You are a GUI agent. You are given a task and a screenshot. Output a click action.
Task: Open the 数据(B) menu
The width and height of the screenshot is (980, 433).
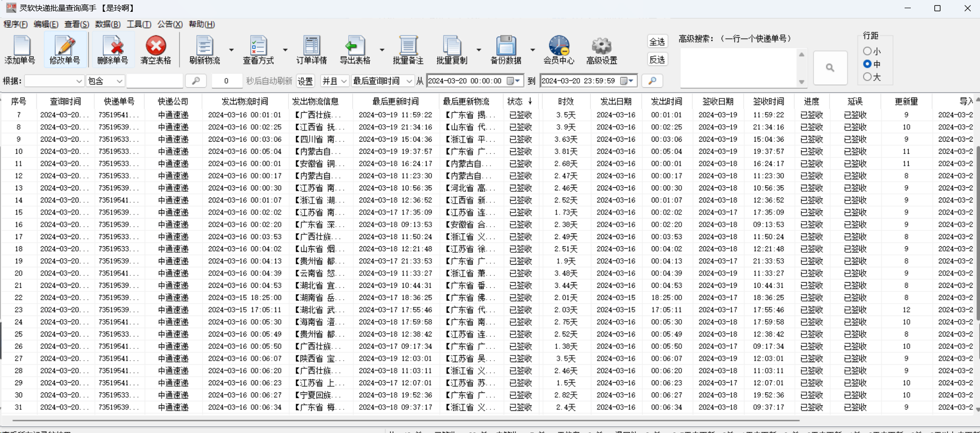[108, 24]
